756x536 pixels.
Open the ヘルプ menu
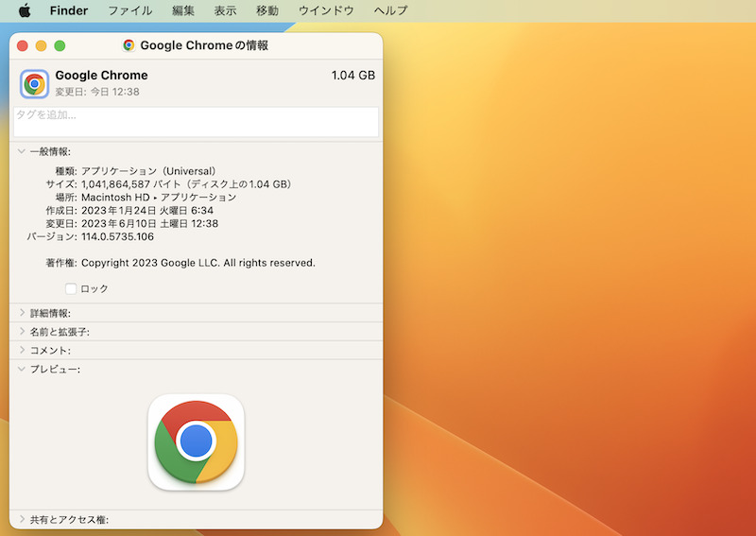click(x=390, y=10)
